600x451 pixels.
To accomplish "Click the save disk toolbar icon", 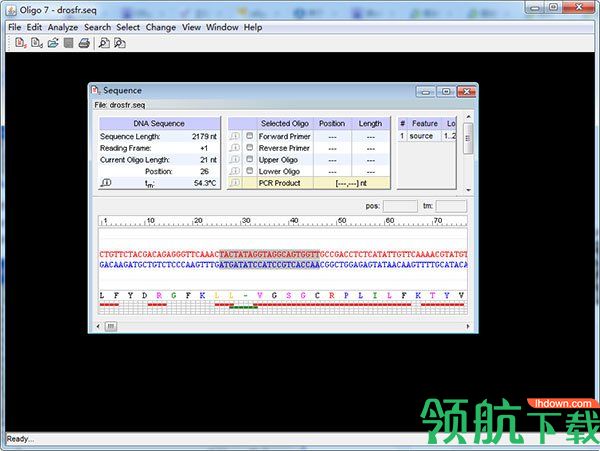I will 68,43.
